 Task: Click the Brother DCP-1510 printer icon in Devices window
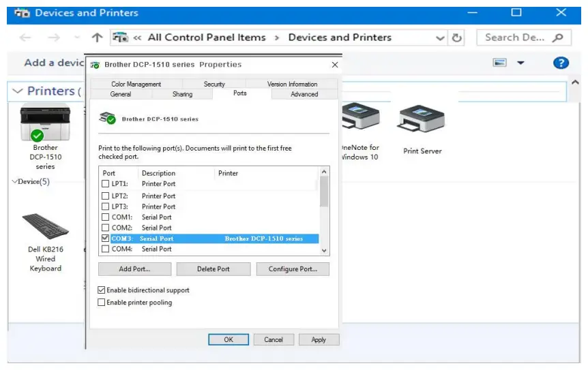click(45, 122)
